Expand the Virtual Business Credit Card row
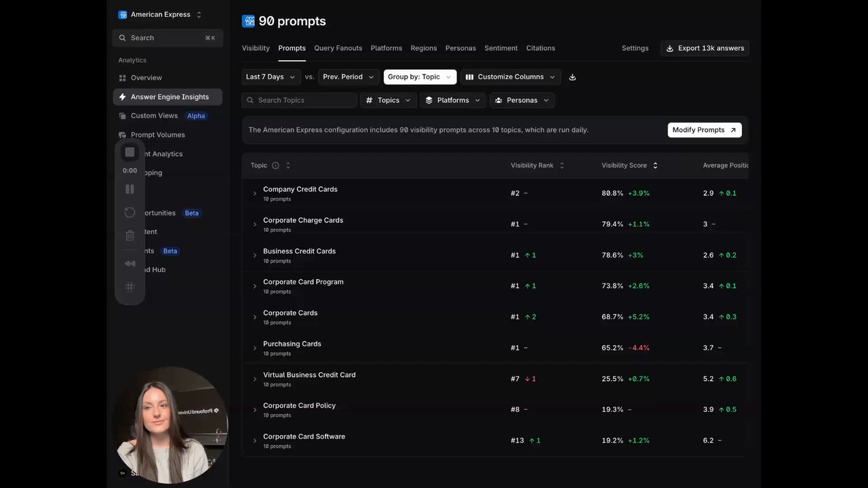Screen dimensions: 868x488 point(255,379)
